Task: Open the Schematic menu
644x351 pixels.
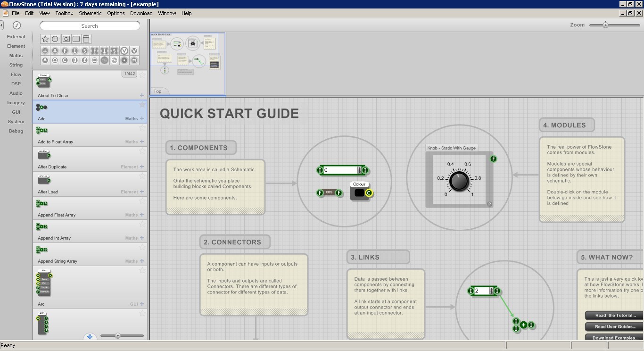Action: tap(90, 13)
